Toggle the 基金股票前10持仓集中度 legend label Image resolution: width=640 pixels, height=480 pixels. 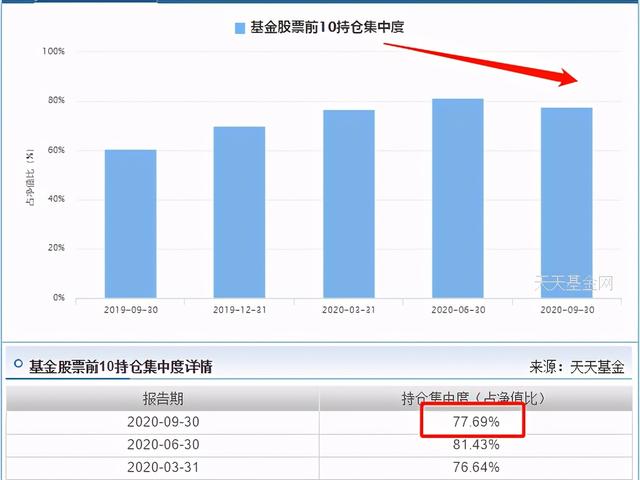(x=326, y=29)
